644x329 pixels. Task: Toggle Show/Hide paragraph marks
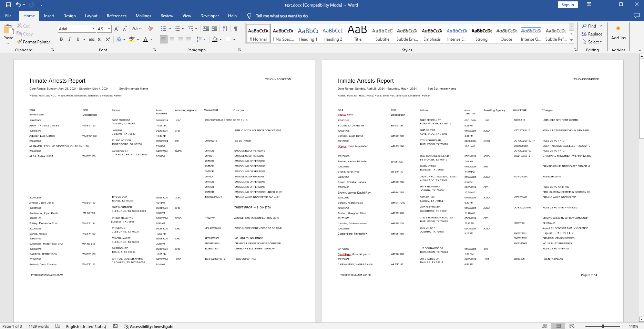click(x=236, y=29)
